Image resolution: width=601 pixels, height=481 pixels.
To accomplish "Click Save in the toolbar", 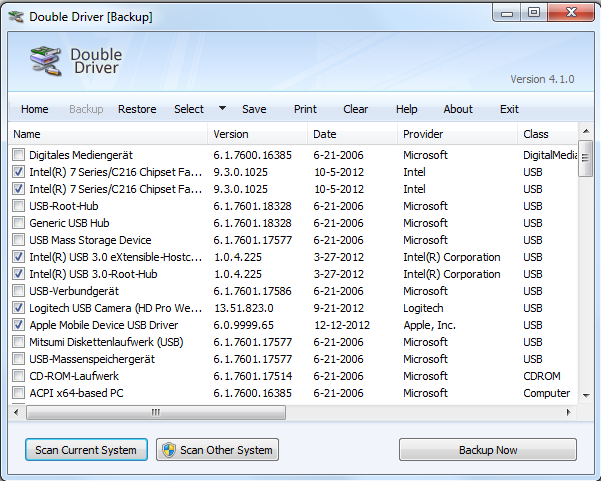I will click(x=254, y=109).
